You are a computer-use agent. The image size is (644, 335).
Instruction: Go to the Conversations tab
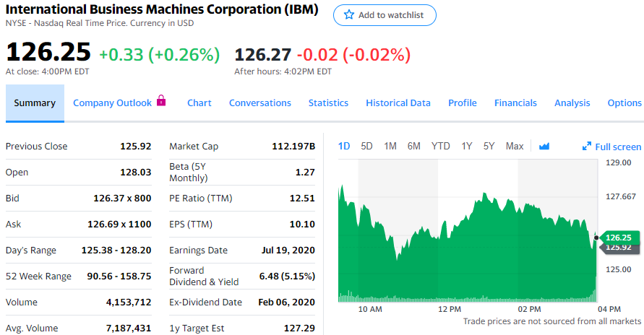click(x=260, y=103)
